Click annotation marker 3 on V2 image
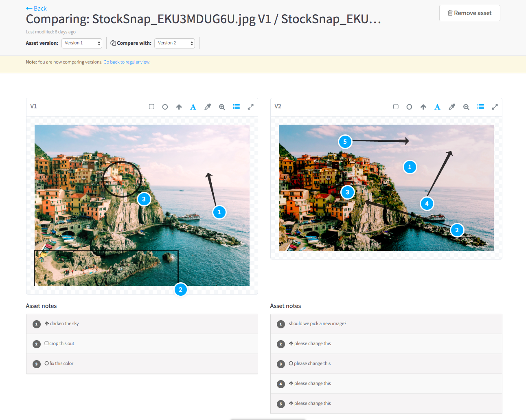Viewport: 526px width, 420px height. pos(347,192)
